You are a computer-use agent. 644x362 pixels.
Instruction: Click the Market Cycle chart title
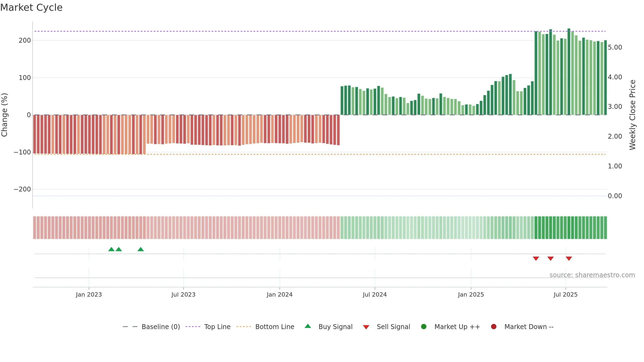point(31,8)
